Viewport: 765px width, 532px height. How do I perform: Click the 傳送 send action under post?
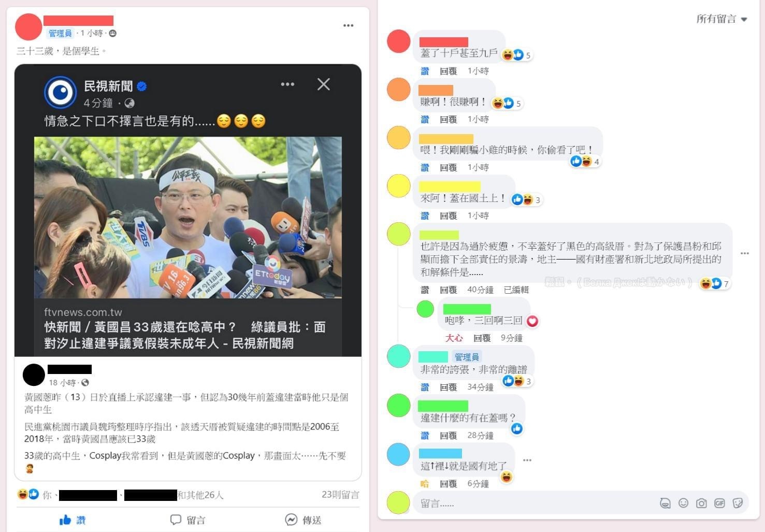click(x=303, y=520)
